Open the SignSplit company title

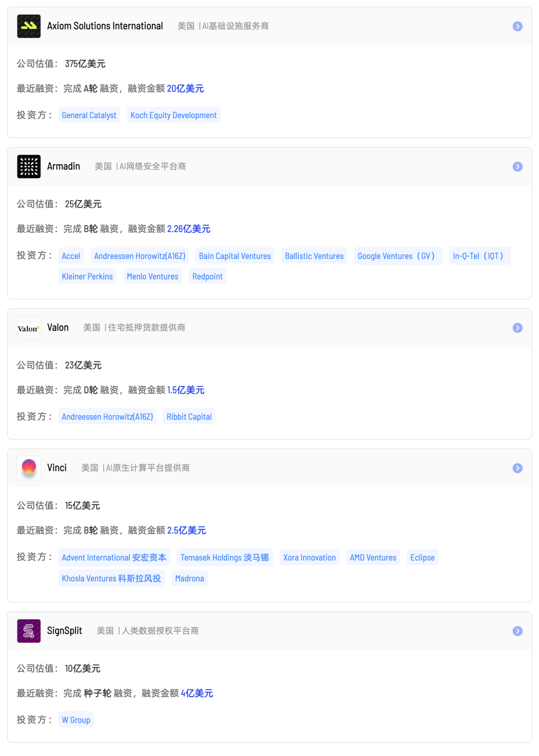coord(64,631)
